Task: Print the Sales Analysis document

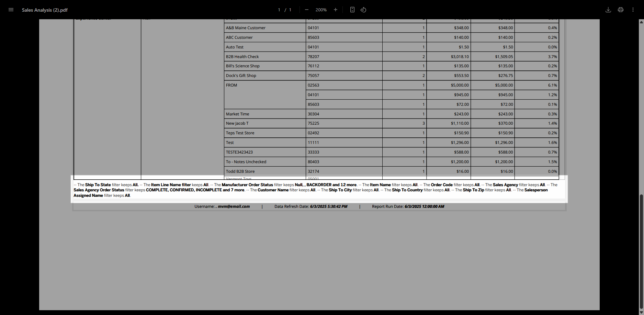Action: 621,10
